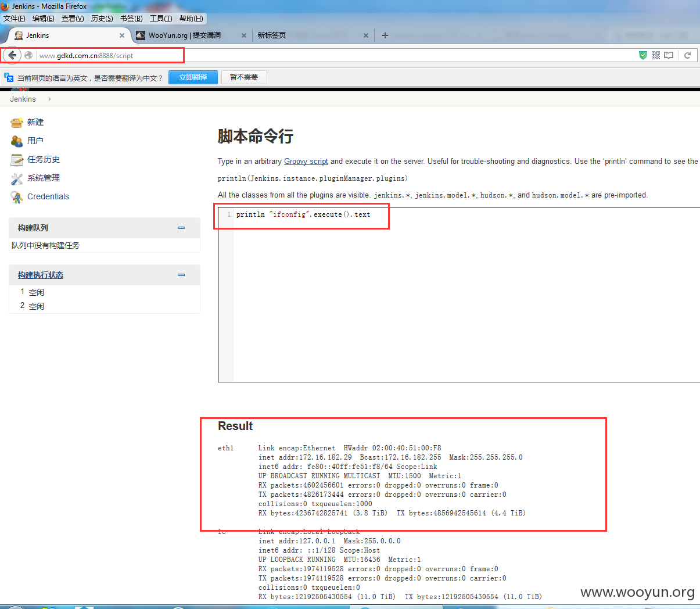Click the Jenkins breadcrumb link
700x609 pixels.
tap(23, 99)
